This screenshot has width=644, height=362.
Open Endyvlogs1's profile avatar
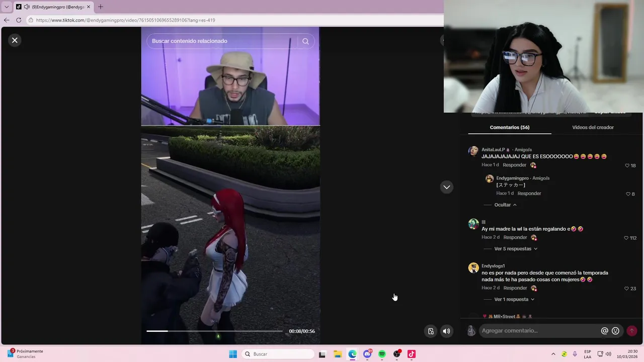point(473,268)
